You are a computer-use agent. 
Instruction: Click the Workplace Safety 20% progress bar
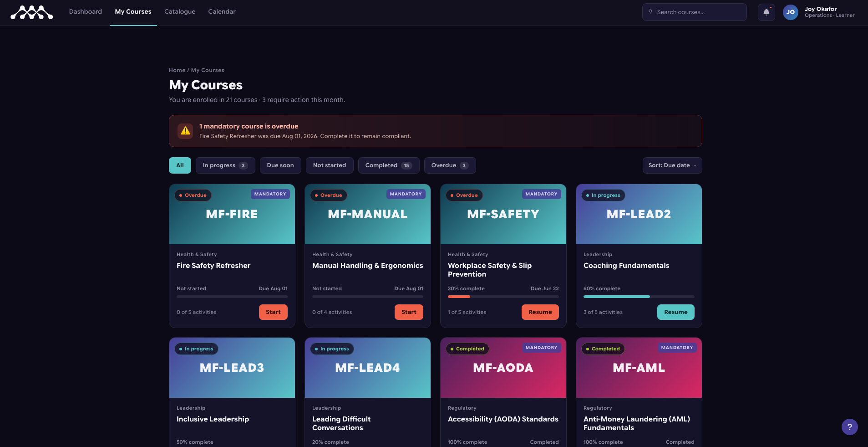point(503,297)
